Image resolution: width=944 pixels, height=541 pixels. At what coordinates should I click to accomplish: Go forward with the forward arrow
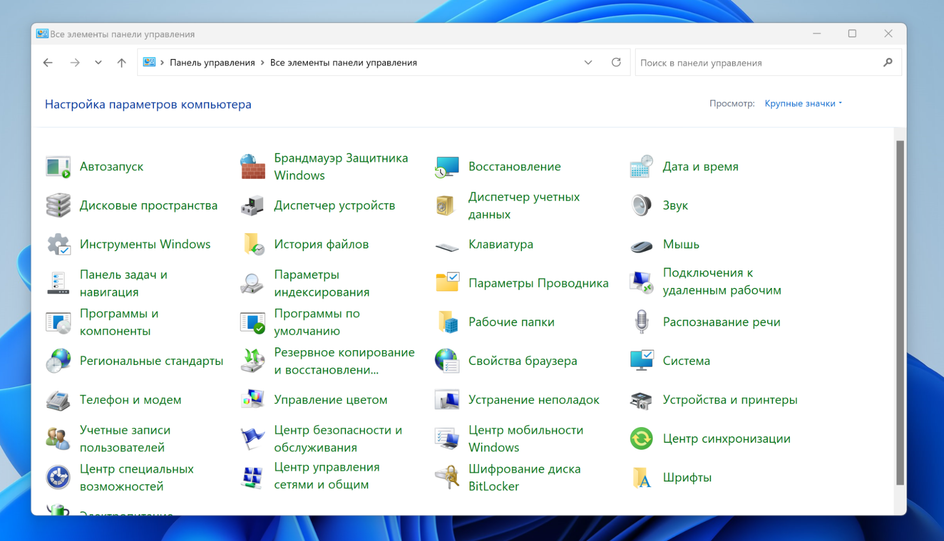[x=75, y=63]
